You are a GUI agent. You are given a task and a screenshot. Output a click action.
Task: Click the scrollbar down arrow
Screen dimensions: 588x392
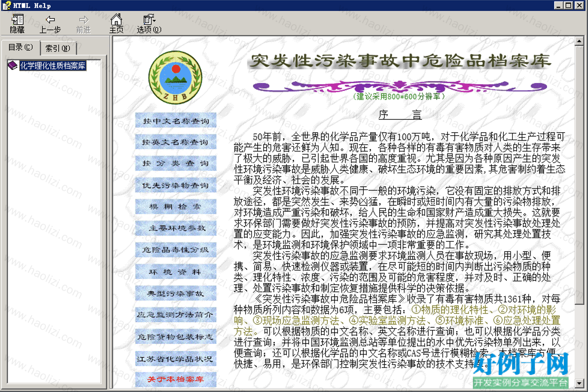(579, 383)
